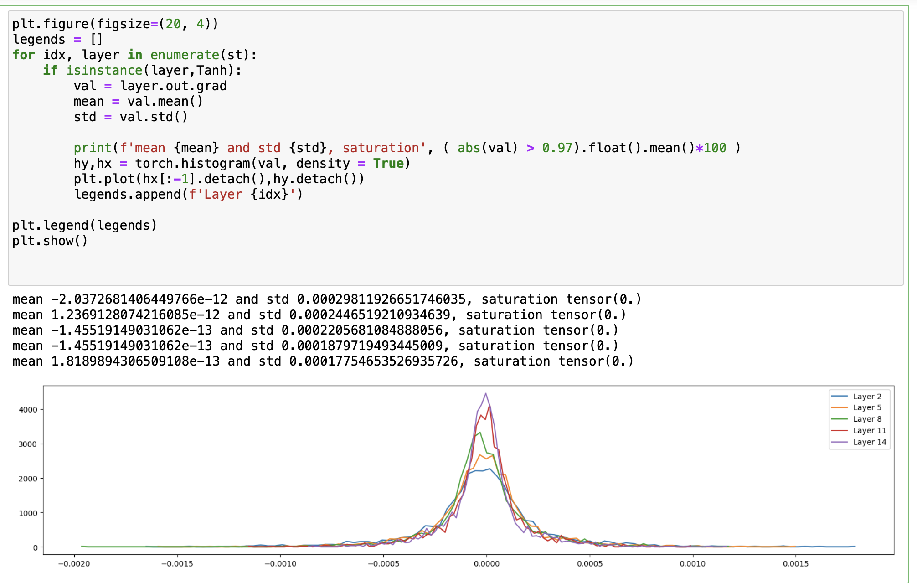Click the plt.legend(legends) line
Viewport: 917px width, 588px height.
coord(84,226)
